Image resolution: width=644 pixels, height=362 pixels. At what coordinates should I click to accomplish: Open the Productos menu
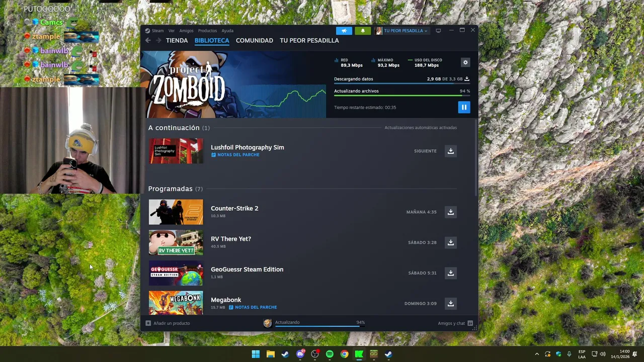pos(207,31)
